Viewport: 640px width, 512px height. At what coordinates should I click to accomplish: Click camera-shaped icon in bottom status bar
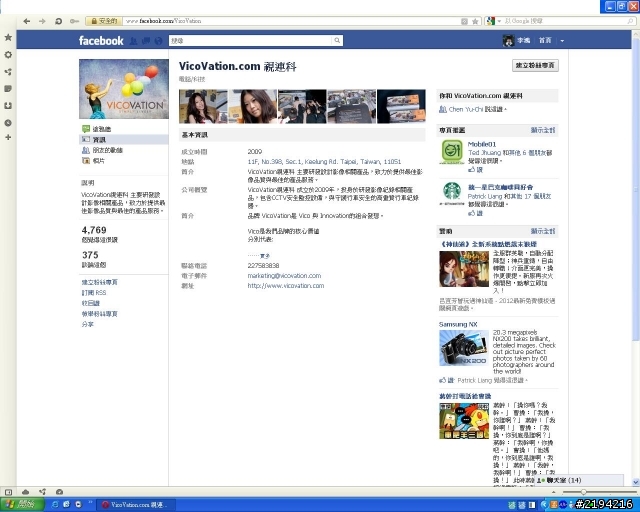pyautogui.click(x=59, y=492)
